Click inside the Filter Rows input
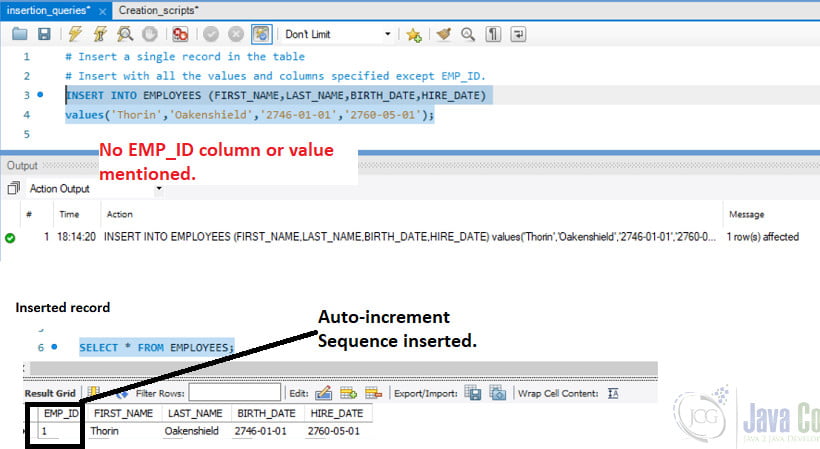The image size is (820, 449). click(235, 393)
